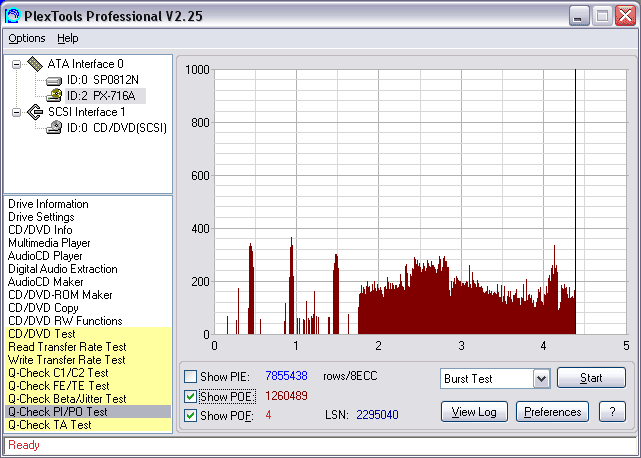Click the PX-716A optical drive icon

pos(54,96)
